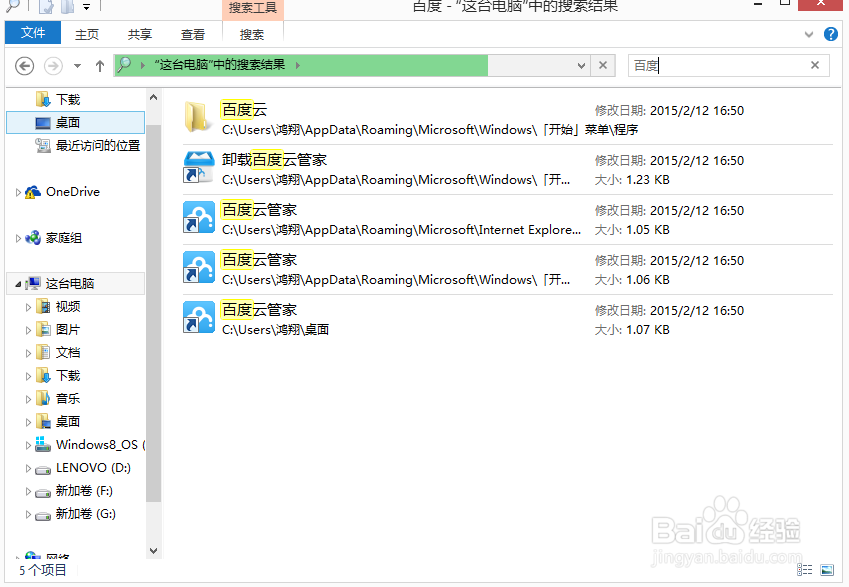Select the 新加卷 (F:) drive icon
Viewport: 849px width, 587px height.
43,492
